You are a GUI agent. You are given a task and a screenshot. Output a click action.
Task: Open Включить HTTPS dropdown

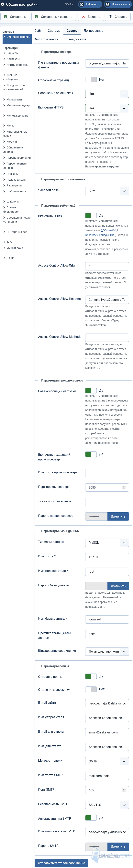pos(107,108)
